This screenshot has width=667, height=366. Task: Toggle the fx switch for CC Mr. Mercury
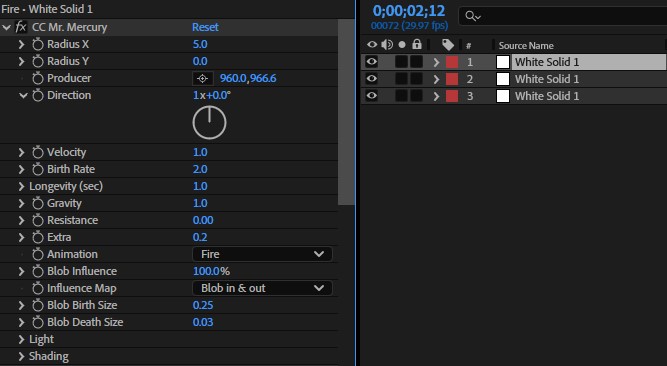pyautogui.click(x=20, y=27)
